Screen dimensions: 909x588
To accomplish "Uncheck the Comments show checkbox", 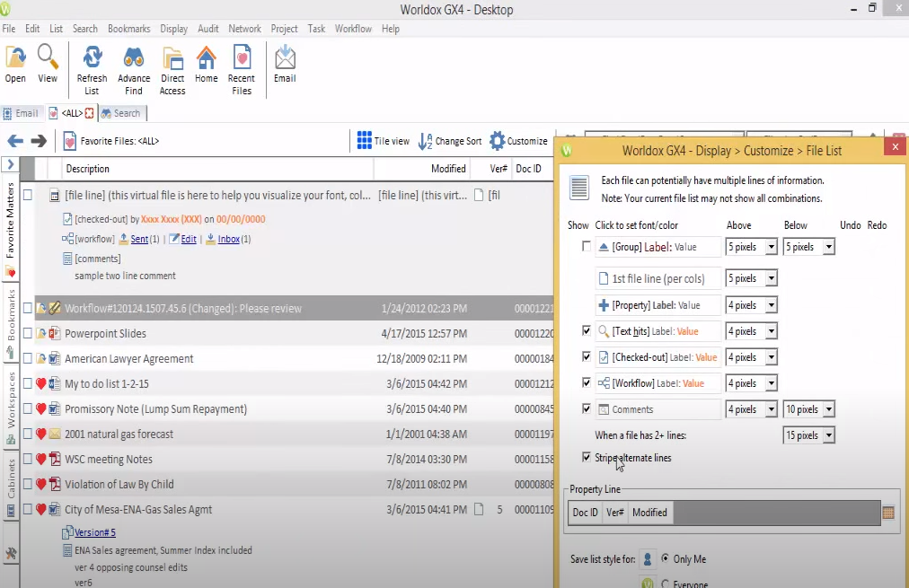I will pyautogui.click(x=587, y=408).
